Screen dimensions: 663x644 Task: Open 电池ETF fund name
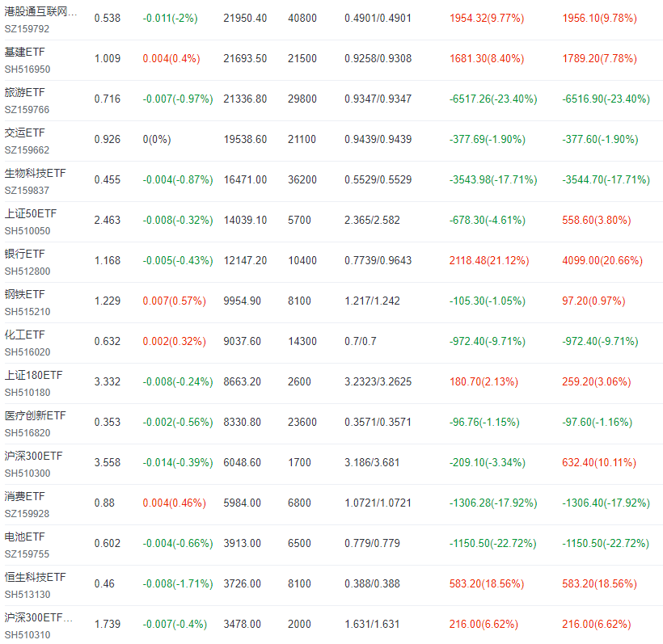(x=24, y=537)
